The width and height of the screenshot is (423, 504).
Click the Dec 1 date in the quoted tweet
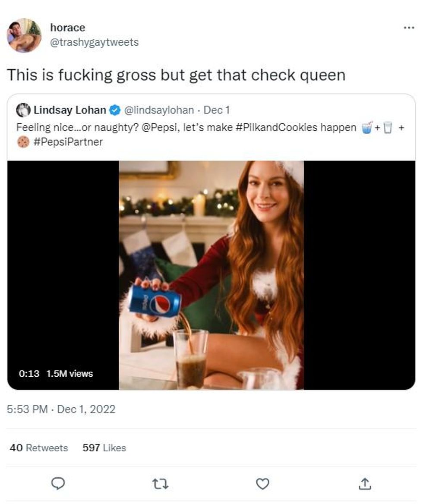[217, 110]
